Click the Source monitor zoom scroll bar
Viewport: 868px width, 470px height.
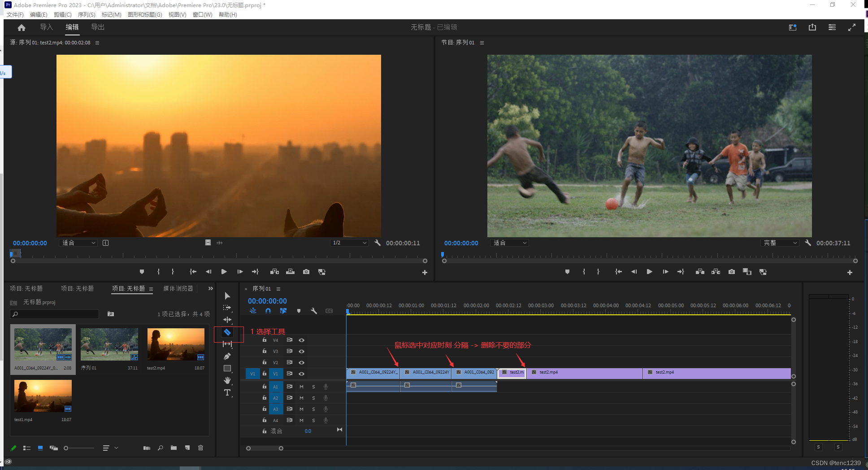click(x=219, y=261)
